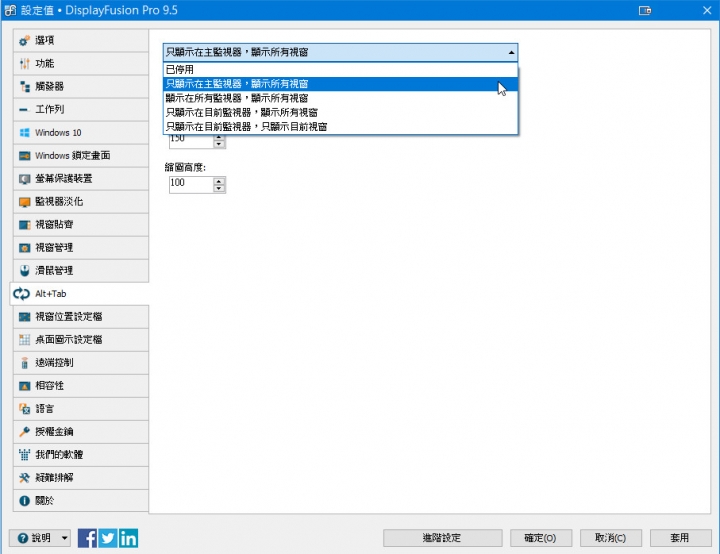Viewport: 720px width, 554px height.
Task: Click the 我們的軟體 icon
Action: [24, 454]
